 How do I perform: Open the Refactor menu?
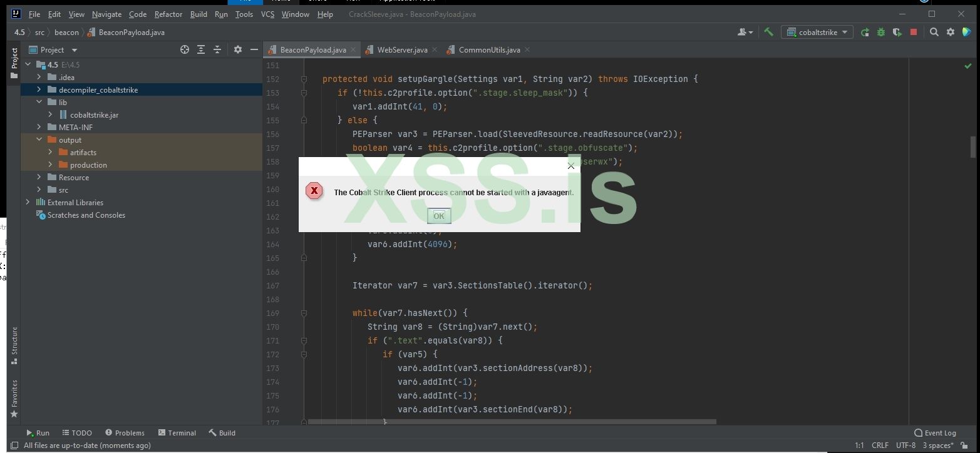[x=168, y=14]
